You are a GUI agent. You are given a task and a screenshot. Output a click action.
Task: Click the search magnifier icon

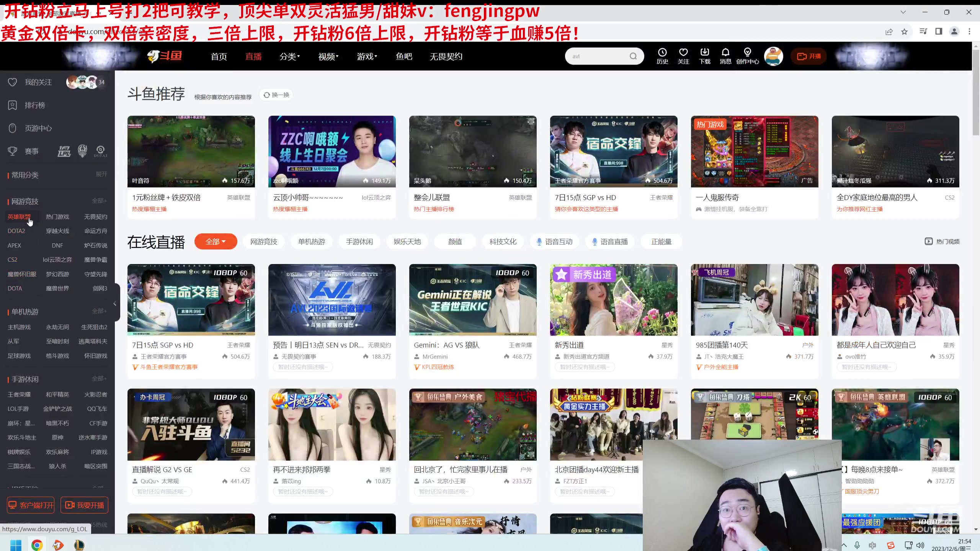633,56
